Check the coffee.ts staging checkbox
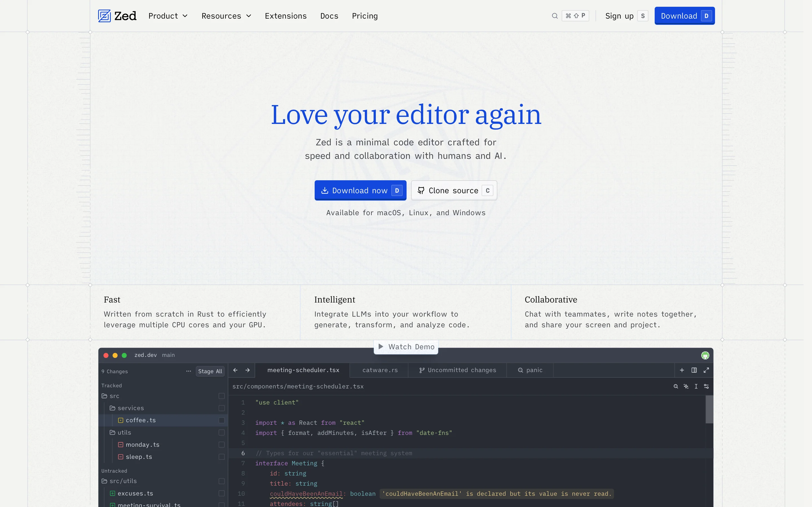 pos(221,420)
